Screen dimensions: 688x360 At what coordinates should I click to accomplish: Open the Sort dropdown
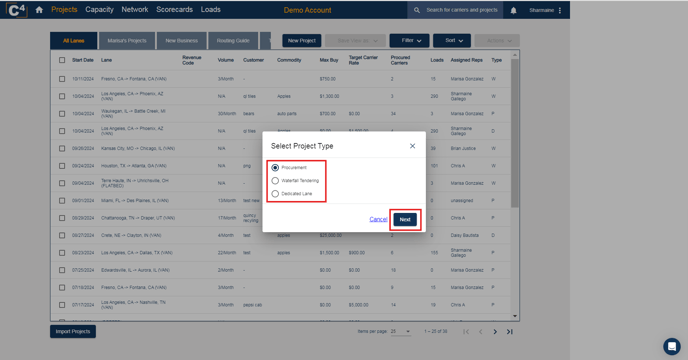coord(452,40)
